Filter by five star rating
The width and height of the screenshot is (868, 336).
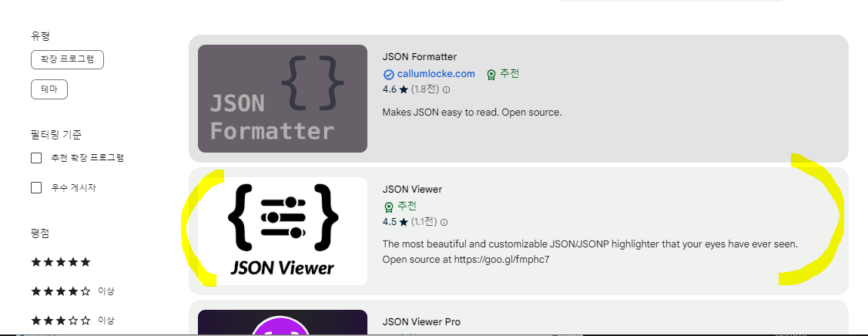coord(61,262)
